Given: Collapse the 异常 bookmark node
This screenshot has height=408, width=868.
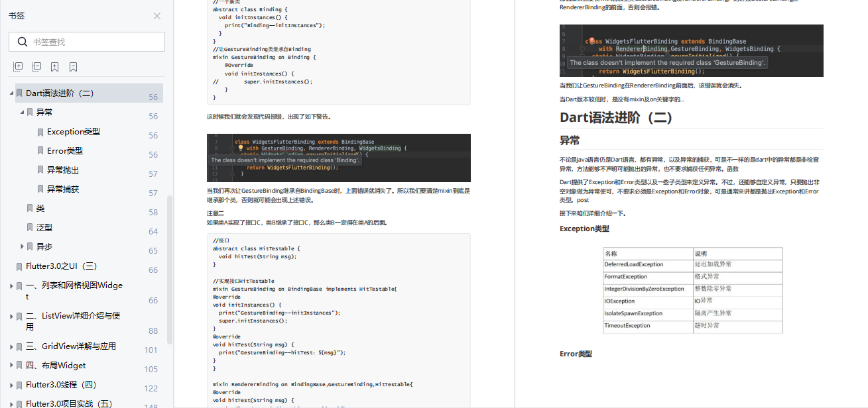Looking at the screenshot, I should pos(22,113).
